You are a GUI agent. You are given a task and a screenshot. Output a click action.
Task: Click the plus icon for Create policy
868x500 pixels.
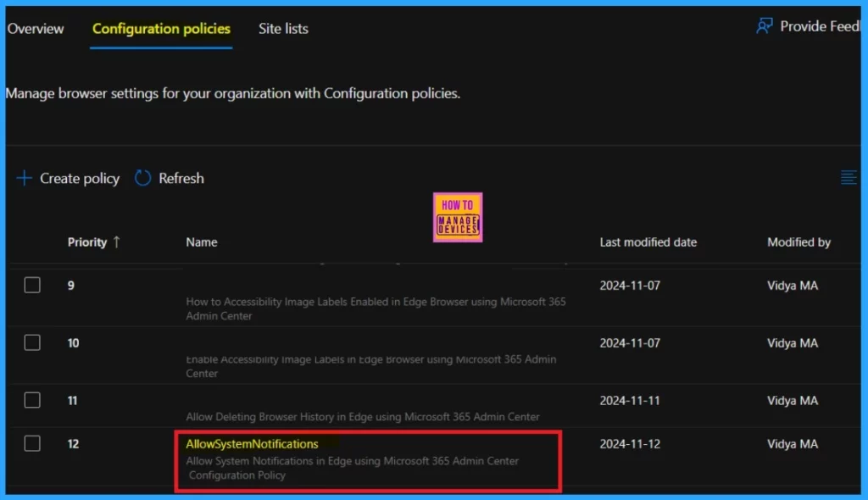[24, 178]
